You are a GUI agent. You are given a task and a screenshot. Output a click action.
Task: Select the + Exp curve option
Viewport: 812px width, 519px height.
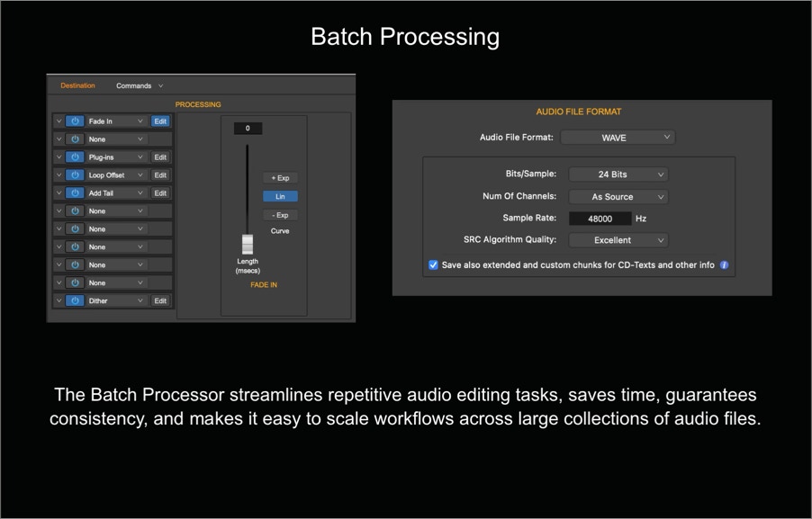pos(280,178)
